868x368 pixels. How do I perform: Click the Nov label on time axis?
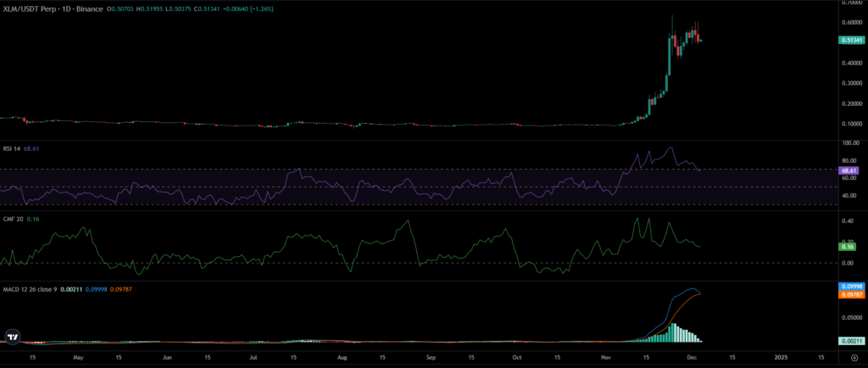[608, 358]
